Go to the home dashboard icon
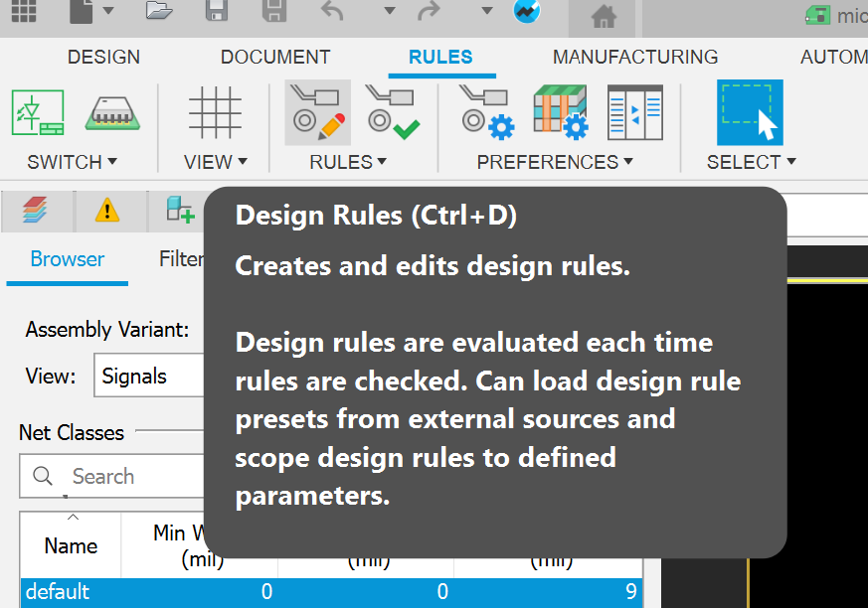The height and width of the screenshot is (608, 868). pos(601,16)
